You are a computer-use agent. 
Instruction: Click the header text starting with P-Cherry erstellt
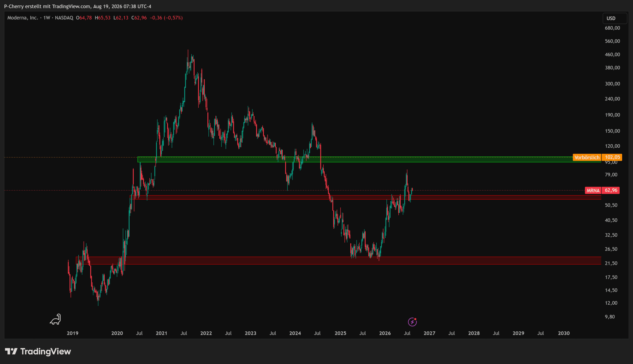pyautogui.click(x=78, y=6)
